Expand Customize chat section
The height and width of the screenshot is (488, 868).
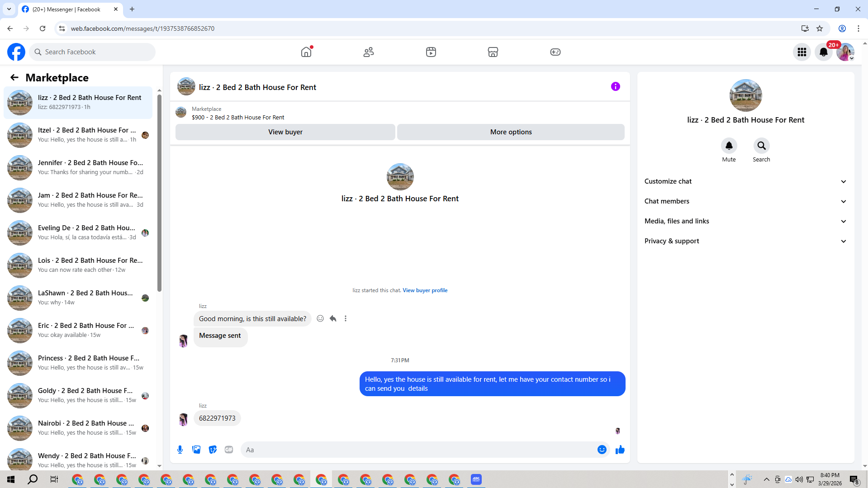[745, 181]
